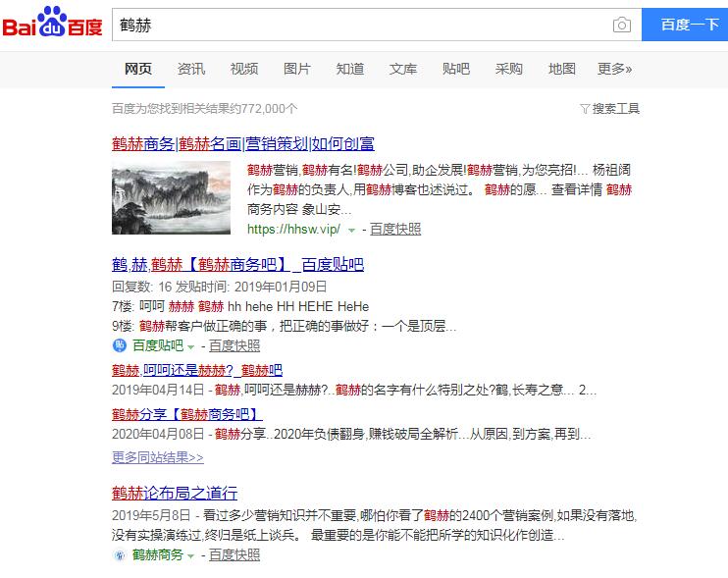
Task: Switch to the 资讯 tab
Action: coord(191,69)
